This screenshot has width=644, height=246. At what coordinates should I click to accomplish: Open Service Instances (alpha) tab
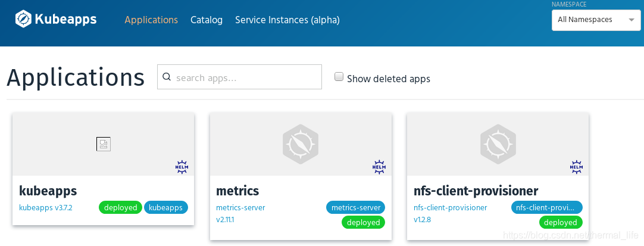(x=287, y=20)
